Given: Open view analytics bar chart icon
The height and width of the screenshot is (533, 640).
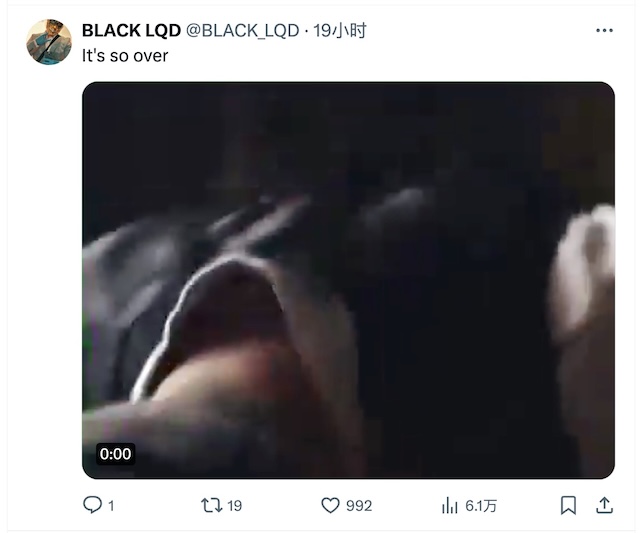Looking at the screenshot, I should pyautogui.click(x=449, y=506).
